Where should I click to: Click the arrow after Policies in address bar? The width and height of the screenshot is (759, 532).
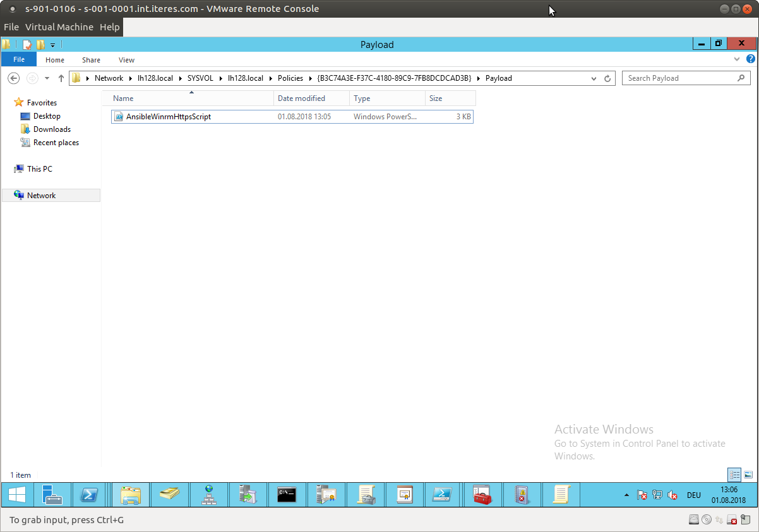tap(310, 78)
